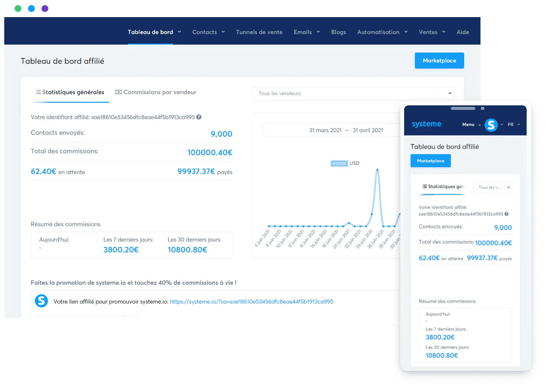Viewport: 548px width, 392px height.
Task: Open the Contacts menu
Action: click(204, 32)
